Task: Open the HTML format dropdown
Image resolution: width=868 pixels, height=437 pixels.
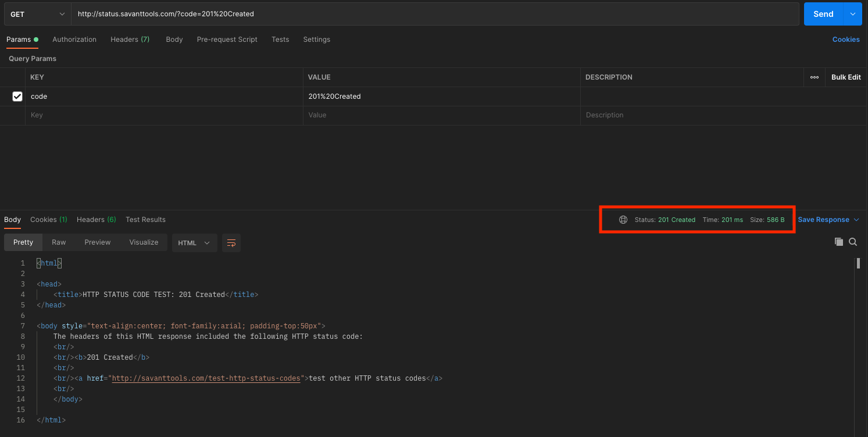Action: (x=194, y=243)
